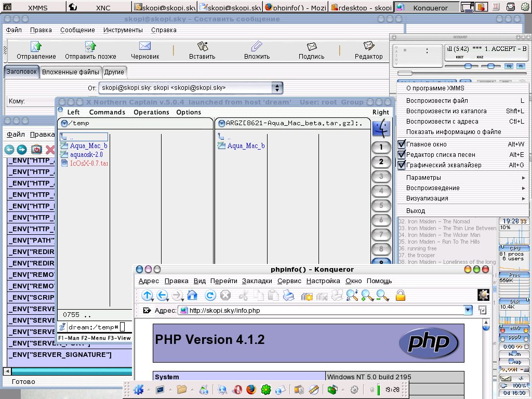Open the Настройка menu in Konqueror
The image size is (532, 399).
[323, 281]
